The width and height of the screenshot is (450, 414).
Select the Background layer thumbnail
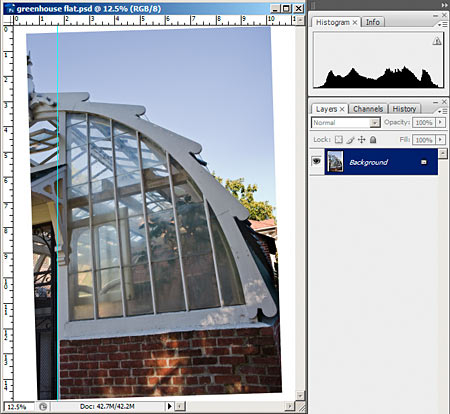(335, 162)
